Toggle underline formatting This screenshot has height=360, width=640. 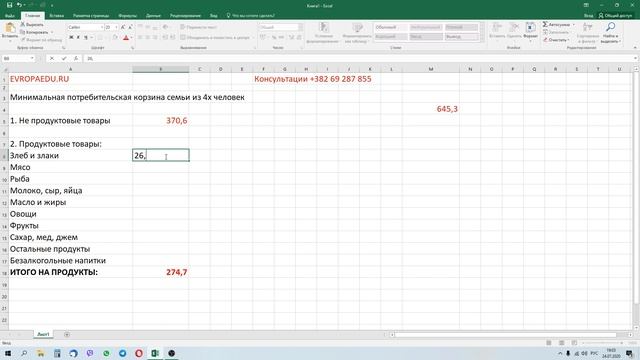86,38
